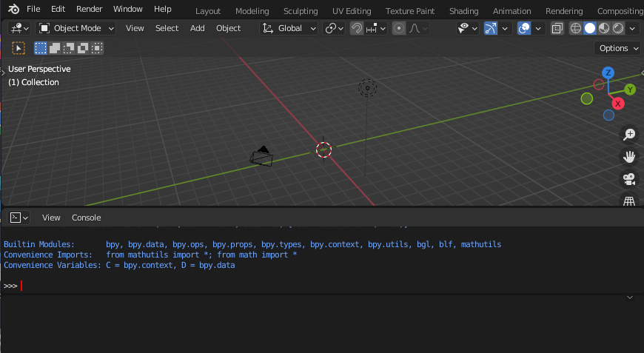This screenshot has width=644, height=353.
Task: Toggle proportional editing button
Action: [x=399, y=28]
